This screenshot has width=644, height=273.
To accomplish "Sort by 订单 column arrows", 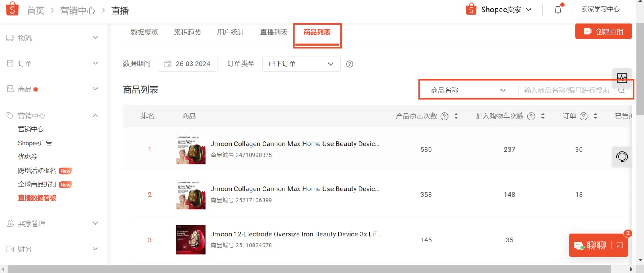I will click(x=595, y=116).
